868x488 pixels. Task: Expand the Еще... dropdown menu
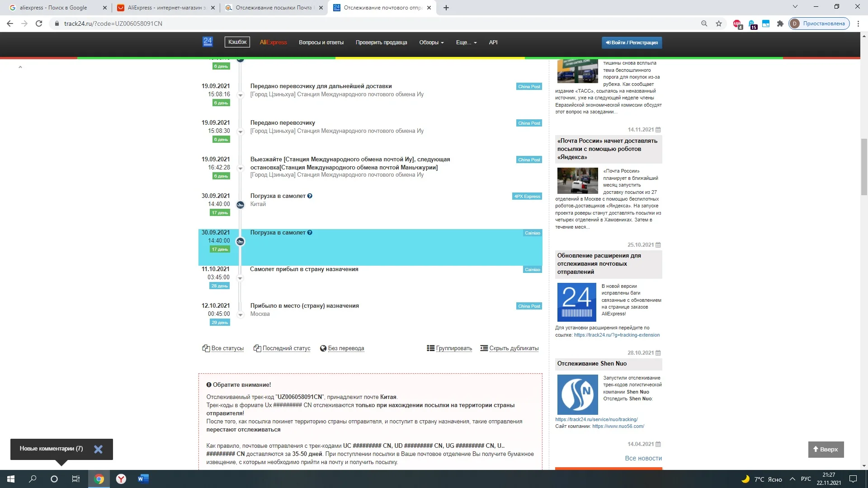click(x=466, y=42)
